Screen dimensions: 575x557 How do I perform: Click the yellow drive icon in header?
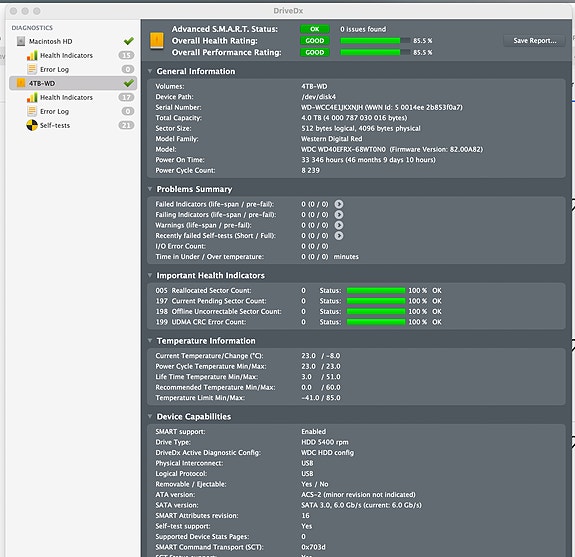(x=157, y=41)
